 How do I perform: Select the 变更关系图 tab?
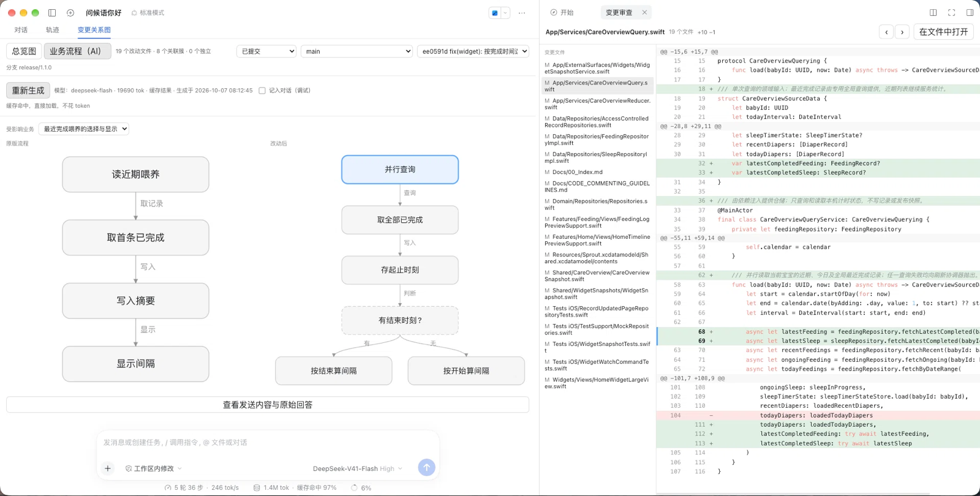point(94,30)
